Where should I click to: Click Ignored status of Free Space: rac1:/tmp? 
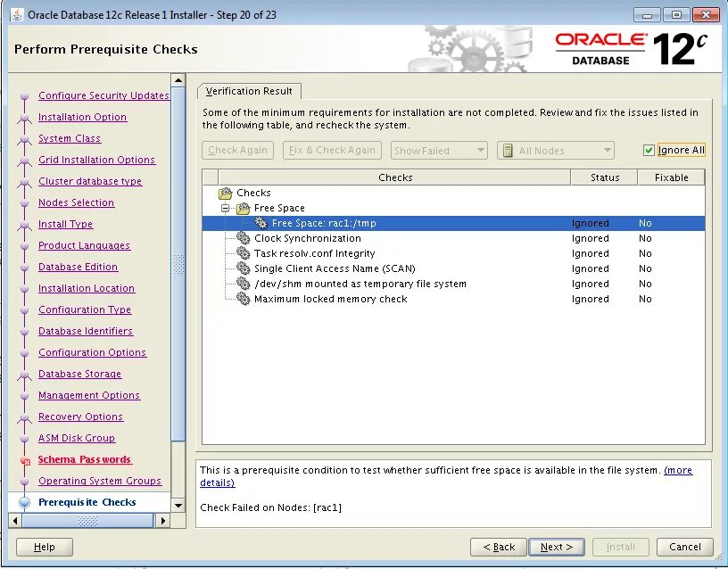[590, 223]
